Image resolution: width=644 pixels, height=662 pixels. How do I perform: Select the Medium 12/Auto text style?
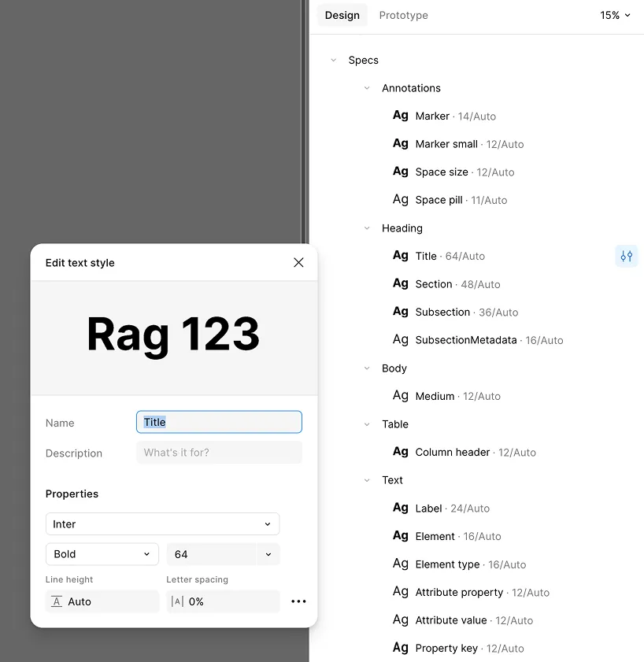pos(457,396)
